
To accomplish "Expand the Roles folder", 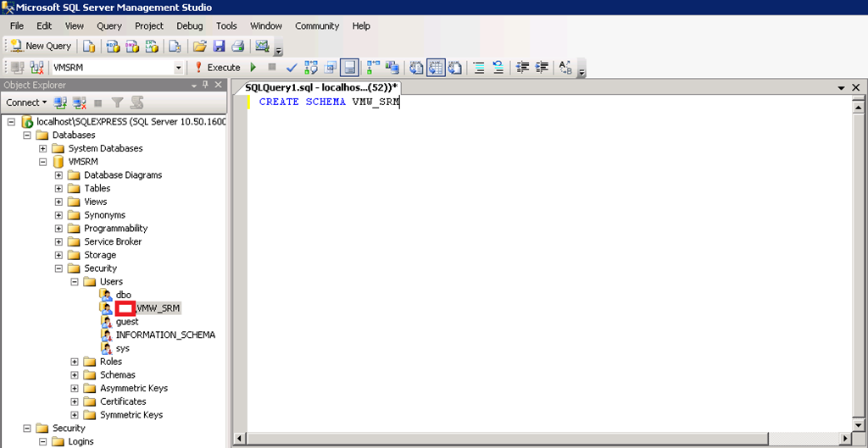I will pos(75,362).
